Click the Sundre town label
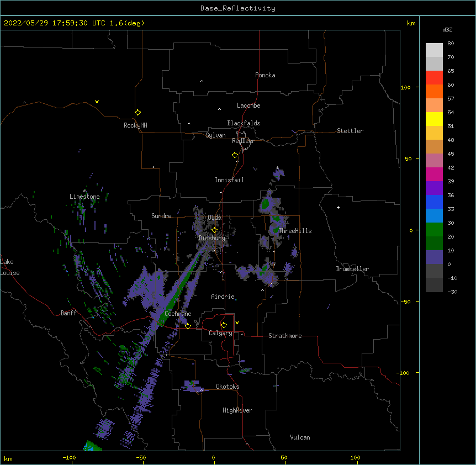Viewport: 476px width, 465px height. click(x=161, y=216)
